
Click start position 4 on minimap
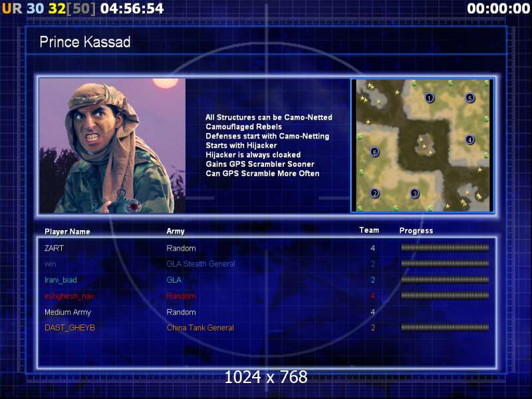pos(469,140)
